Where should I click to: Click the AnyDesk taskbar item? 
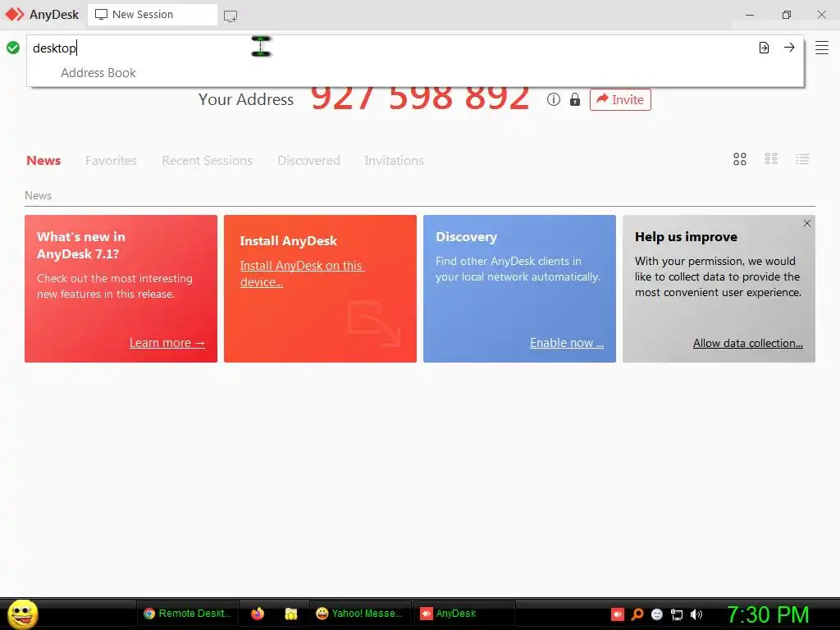tap(464, 614)
